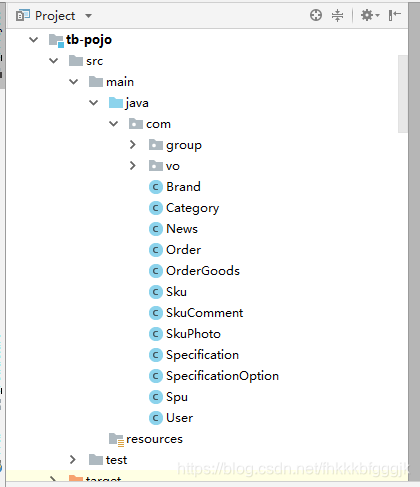Click the Category class icon
The image size is (420, 487).
(156, 208)
